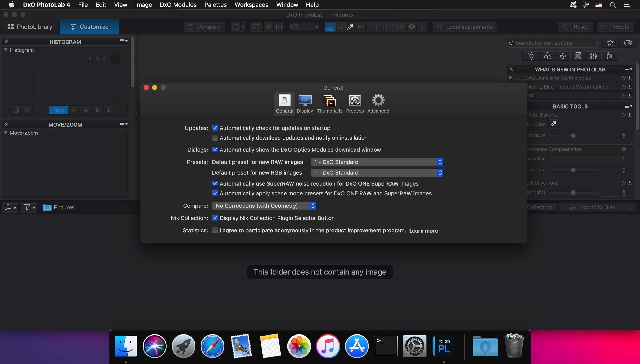Image resolution: width=640 pixels, height=364 pixels.
Task: Expand DxO Denoising Technologies row
Action: (510, 78)
